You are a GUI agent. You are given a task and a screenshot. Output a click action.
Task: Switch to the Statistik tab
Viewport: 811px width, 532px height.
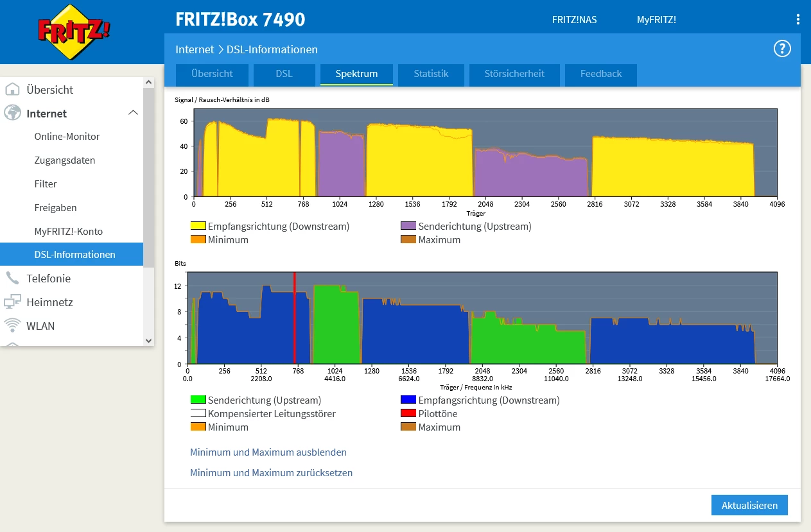[430, 74]
